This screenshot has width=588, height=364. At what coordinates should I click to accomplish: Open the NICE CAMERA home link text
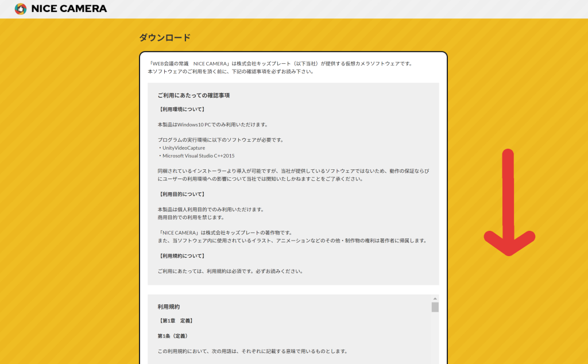(69, 9)
